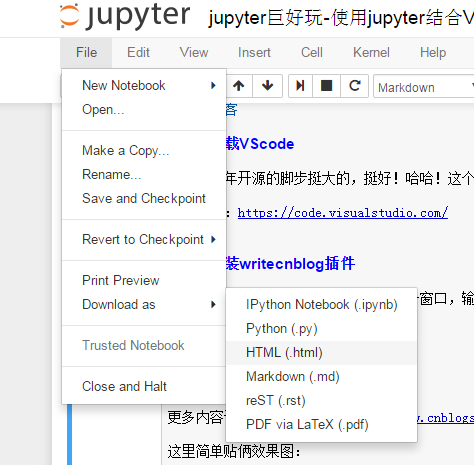The height and width of the screenshot is (465, 474).
Task: Open the File menu
Action: point(86,53)
